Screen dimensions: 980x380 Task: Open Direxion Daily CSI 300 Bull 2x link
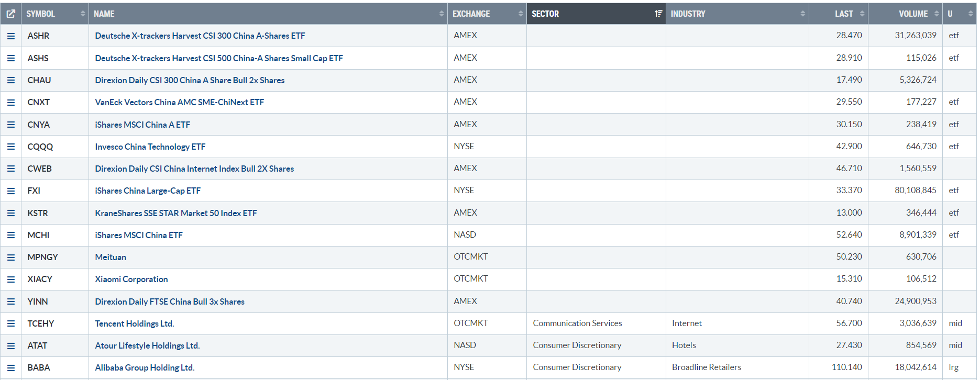click(190, 80)
